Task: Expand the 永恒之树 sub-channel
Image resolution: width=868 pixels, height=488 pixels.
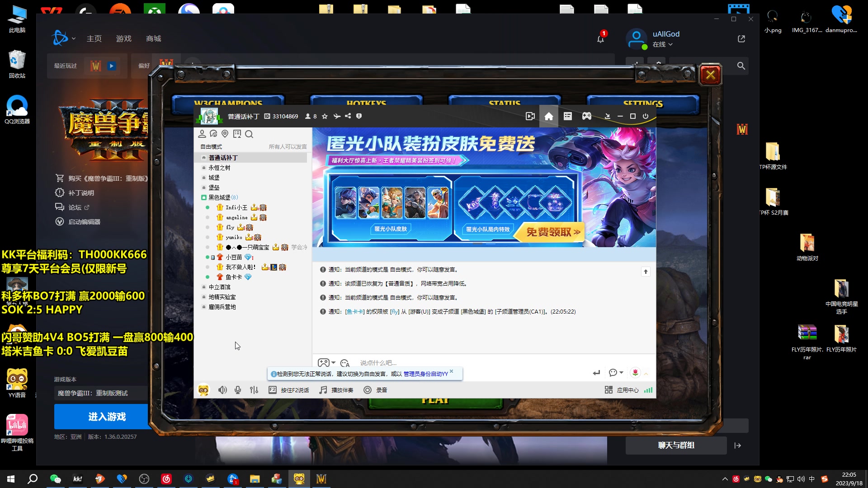Action: 203,168
